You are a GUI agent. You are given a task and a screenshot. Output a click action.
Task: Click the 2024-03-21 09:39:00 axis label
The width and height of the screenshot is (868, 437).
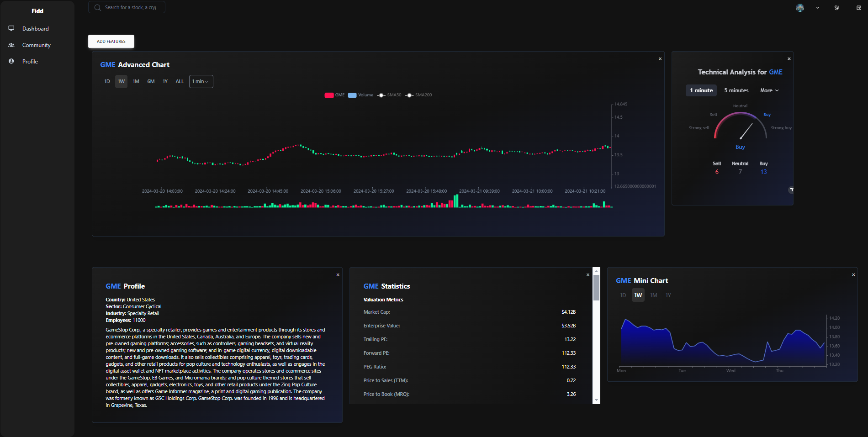(479, 191)
